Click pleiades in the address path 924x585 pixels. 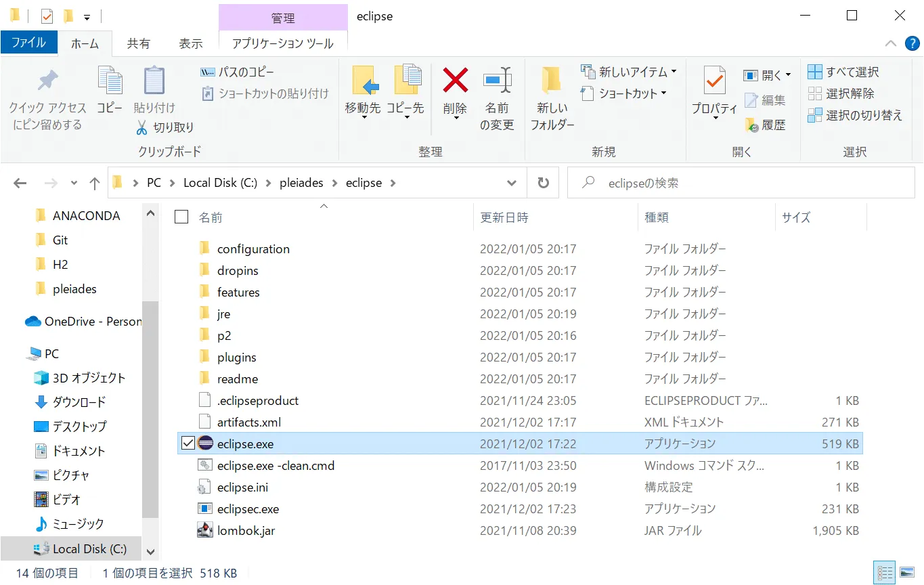(x=301, y=183)
